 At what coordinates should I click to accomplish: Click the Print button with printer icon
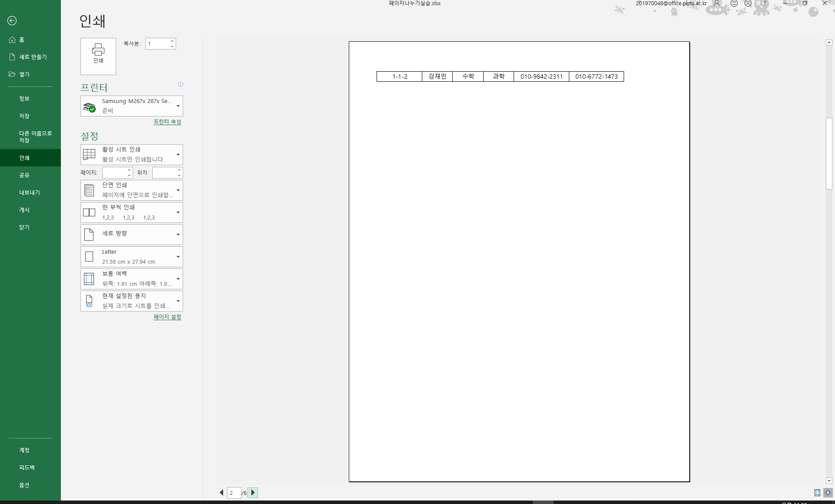point(98,56)
